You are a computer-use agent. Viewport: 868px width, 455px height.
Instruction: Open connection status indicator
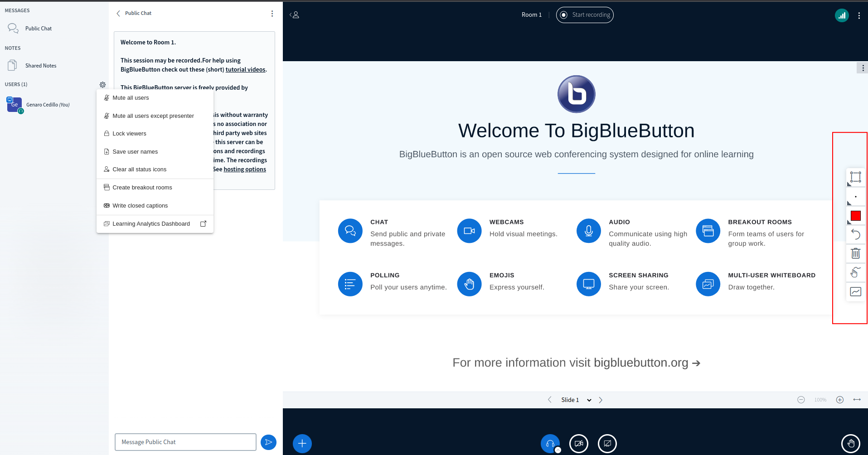point(842,15)
